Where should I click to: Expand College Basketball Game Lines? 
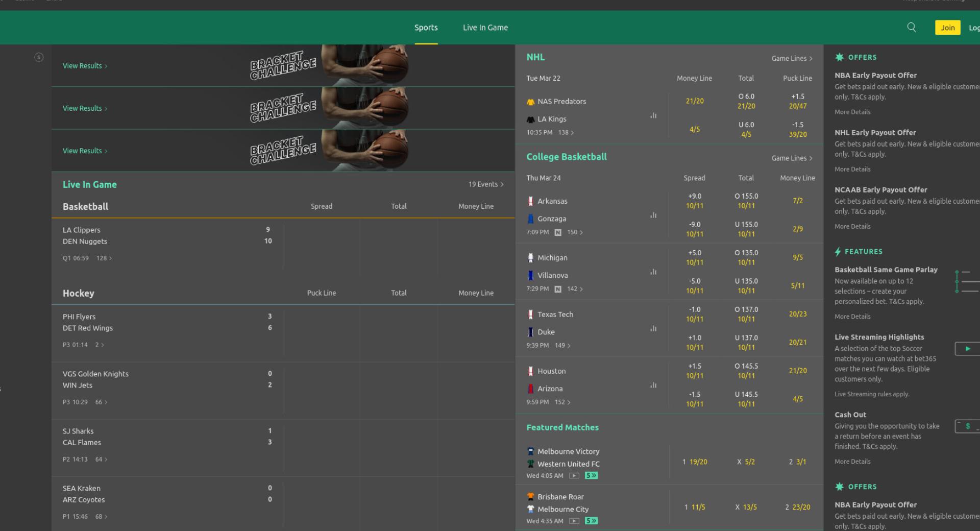point(792,158)
